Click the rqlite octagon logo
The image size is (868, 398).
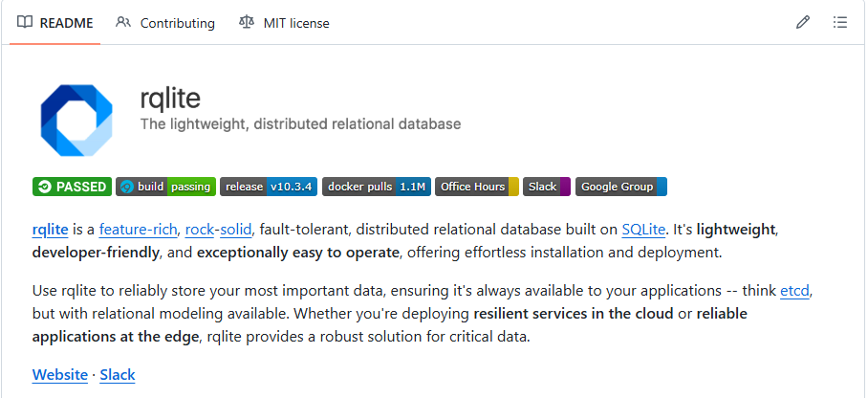[76, 121]
